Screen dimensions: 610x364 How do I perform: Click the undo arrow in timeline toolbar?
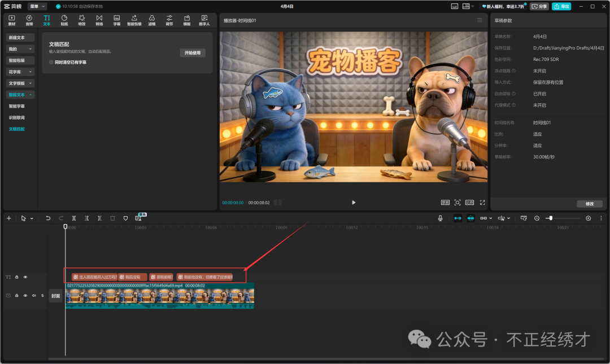click(x=48, y=218)
